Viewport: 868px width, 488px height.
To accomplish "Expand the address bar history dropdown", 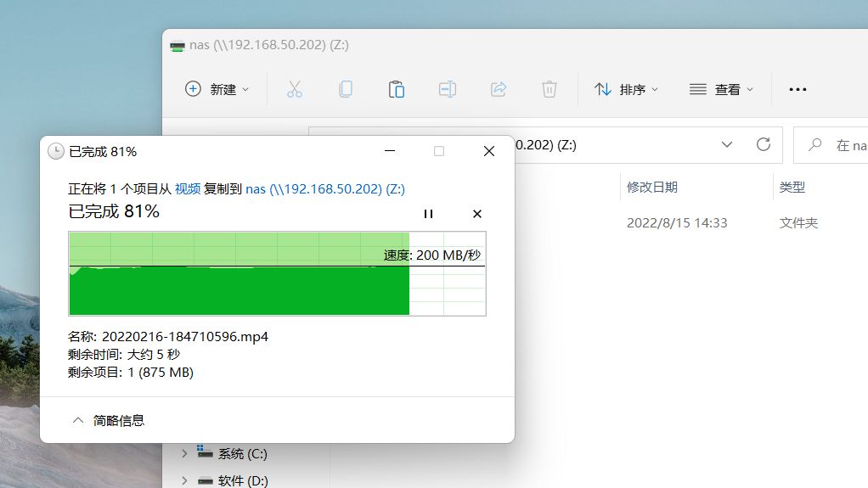I will pyautogui.click(x=727, y=144).
